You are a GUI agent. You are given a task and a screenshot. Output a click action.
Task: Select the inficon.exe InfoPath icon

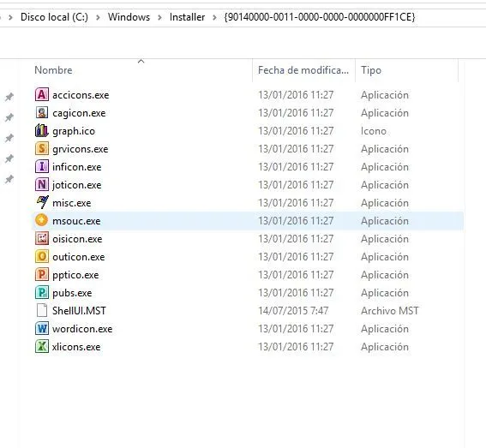[x=42, y=166]
